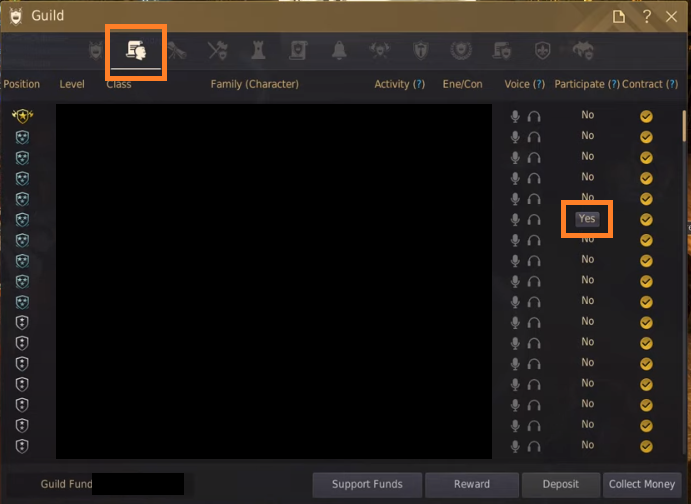
Task: Close the Guild window
Action: (x=671, y=17)
